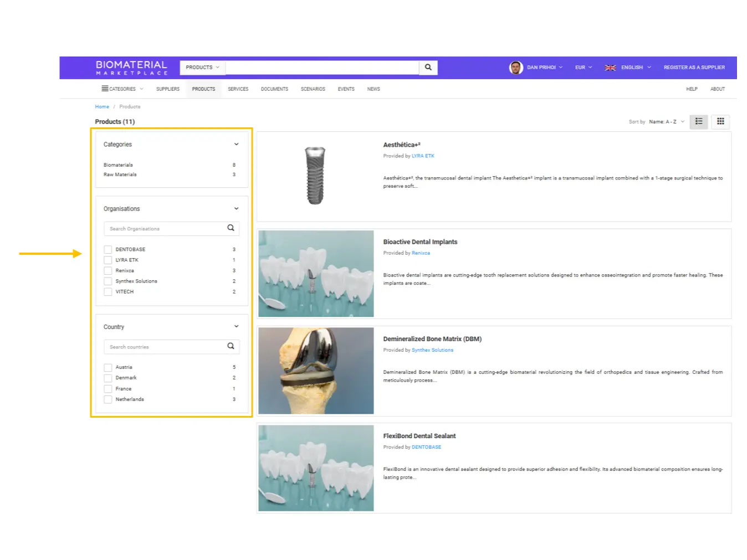The height and width of the screenshot is (560, 747).
Task: Open the Aesthética+² product title
Action: point(402,145)
